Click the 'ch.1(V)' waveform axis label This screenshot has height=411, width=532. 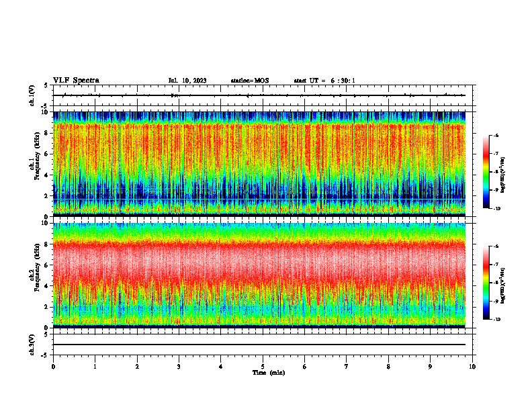click(x=32, y=95)
